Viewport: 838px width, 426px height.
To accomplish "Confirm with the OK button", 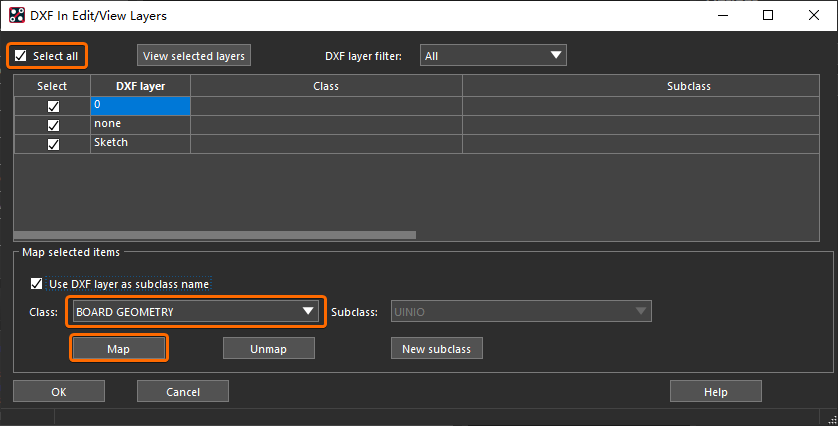I will pos(58,392).
